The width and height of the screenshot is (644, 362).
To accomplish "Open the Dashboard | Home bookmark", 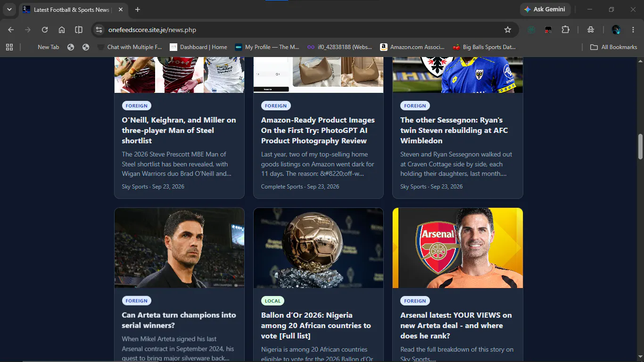I will pyautogui.click(x=198, y=47).
